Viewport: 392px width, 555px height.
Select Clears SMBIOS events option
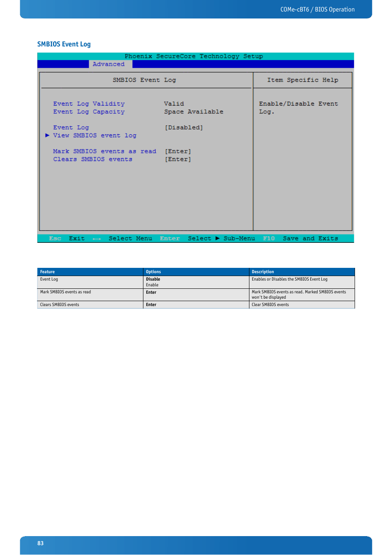93,159
